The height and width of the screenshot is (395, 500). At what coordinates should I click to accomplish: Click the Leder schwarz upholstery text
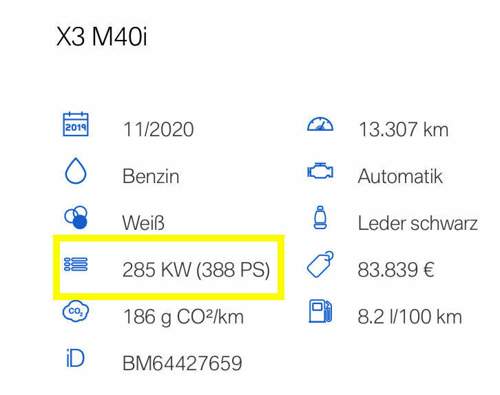(x=418, y=223)
